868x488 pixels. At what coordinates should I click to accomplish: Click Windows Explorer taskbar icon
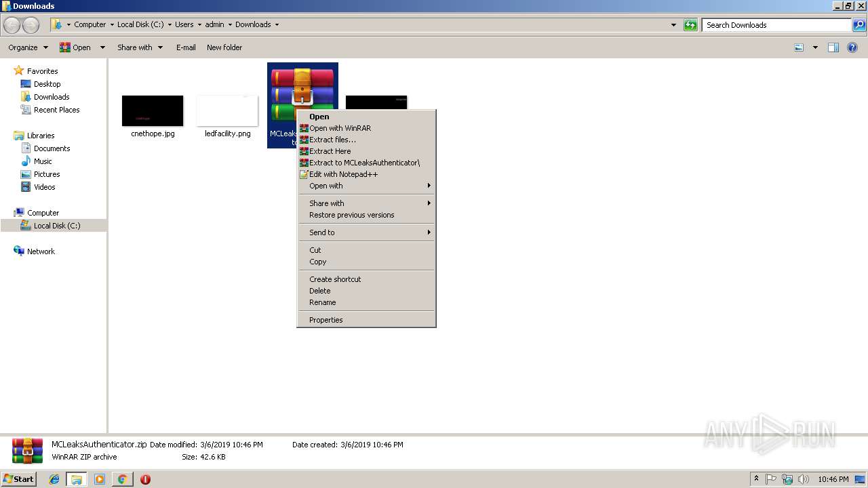77,479
